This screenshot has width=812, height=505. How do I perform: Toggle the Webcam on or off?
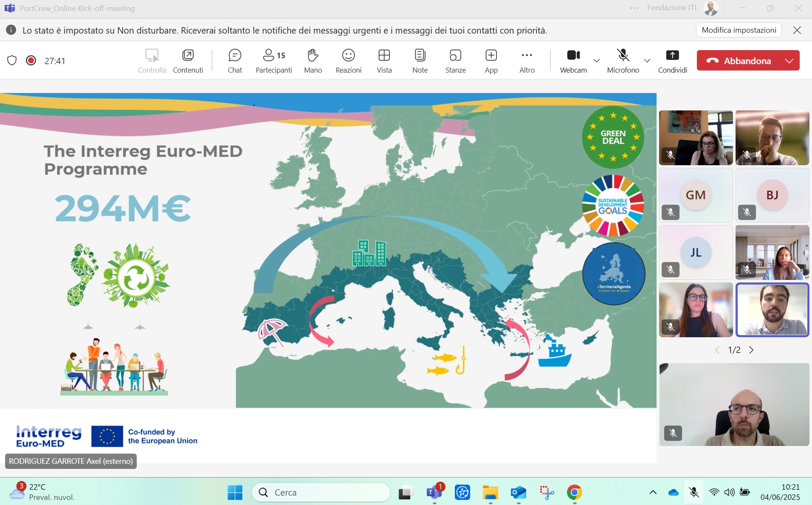(x=573, y=61)
